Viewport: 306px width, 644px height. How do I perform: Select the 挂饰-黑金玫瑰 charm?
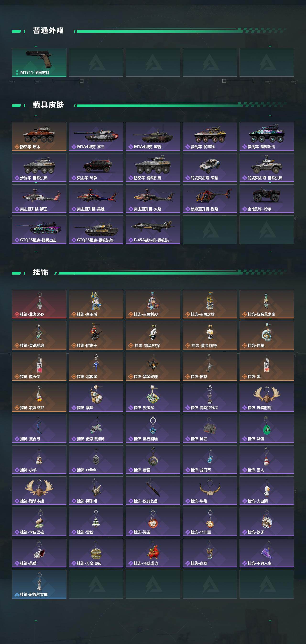[153, 366]
